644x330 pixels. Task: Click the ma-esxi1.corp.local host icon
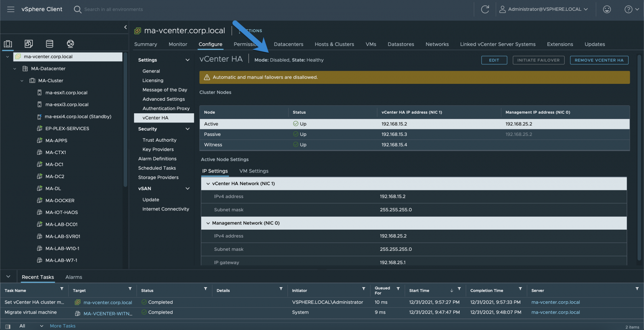(x=39, y=93)
